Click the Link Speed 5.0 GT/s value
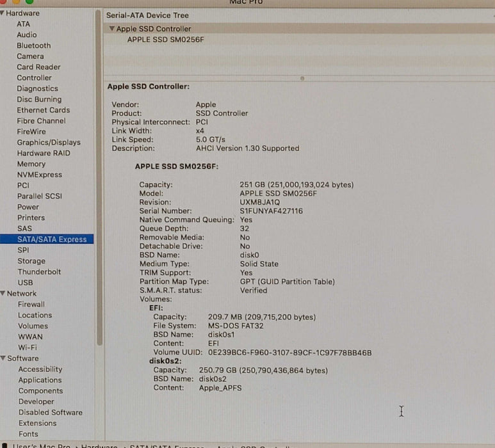 (x=211, y=140)
